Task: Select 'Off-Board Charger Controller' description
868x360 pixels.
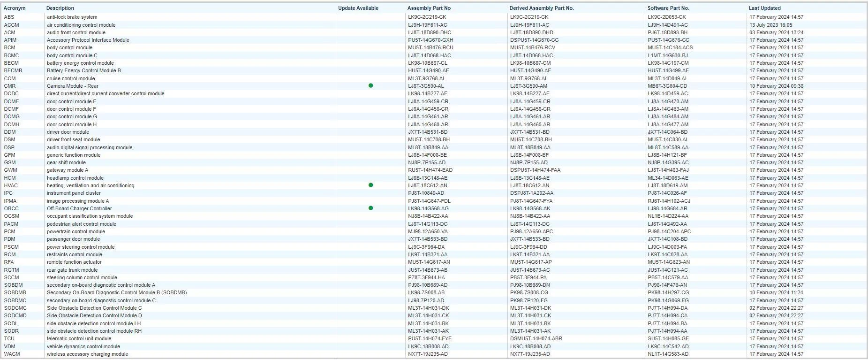Action: (x=79, y=209)
